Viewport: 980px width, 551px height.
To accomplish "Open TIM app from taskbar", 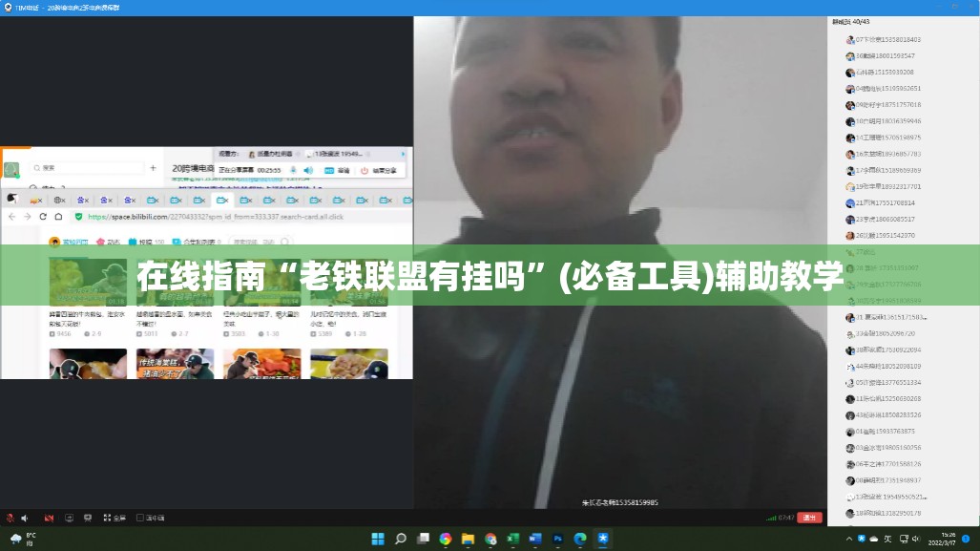I will 603,539.
